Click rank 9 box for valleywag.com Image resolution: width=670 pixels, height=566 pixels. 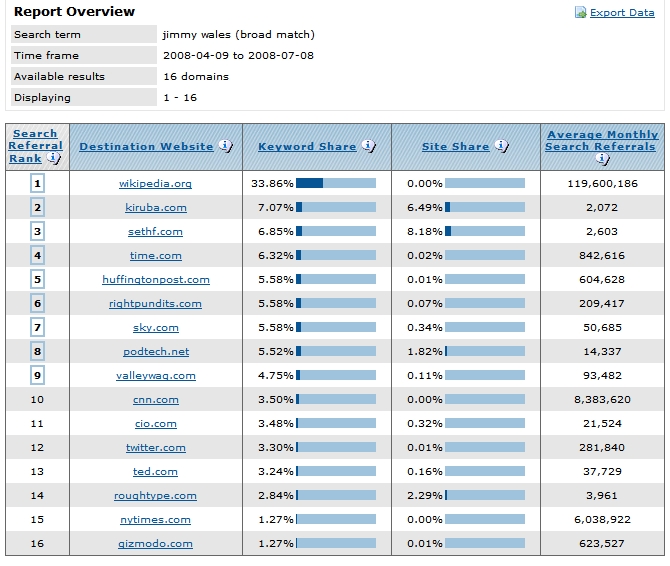point(37,375)
